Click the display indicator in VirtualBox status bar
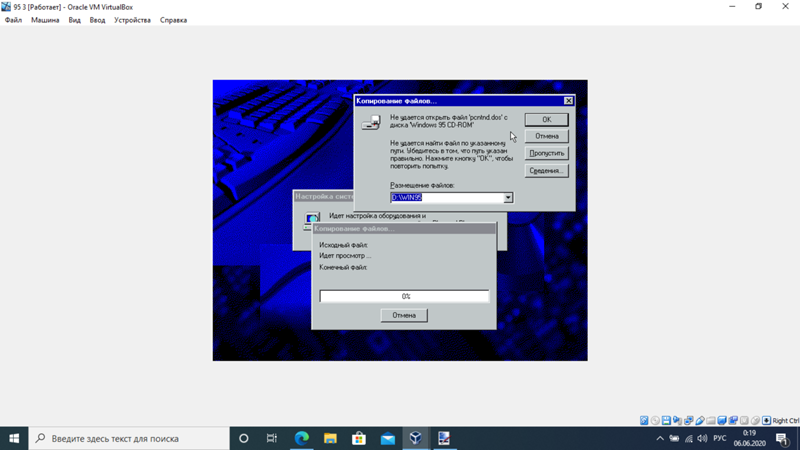The width and height of the screenshot is (800, 450). (x=722, y=420)
